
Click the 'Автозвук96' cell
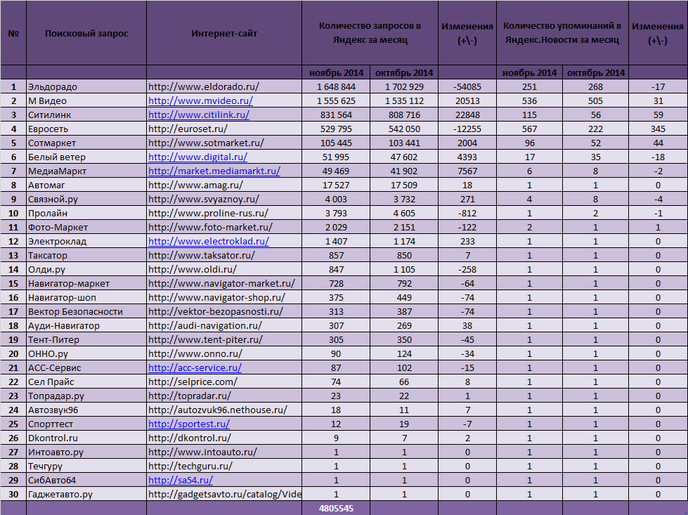86,410
